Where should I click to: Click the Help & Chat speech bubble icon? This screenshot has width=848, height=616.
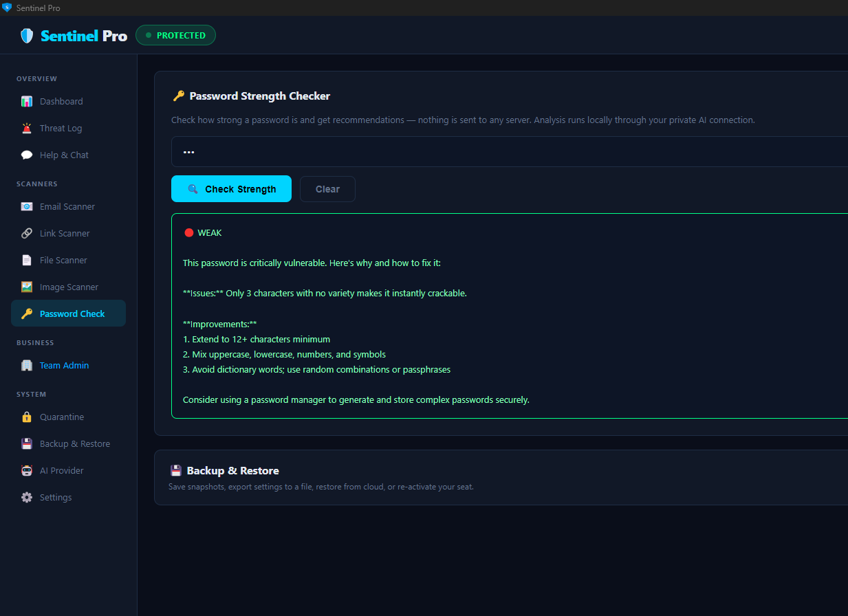[27, 155]
